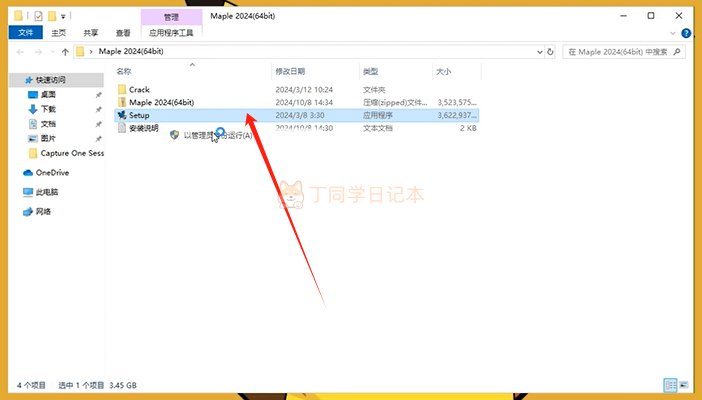
Task: Open 图片 in the navigation pane
Action: [48, 138]
